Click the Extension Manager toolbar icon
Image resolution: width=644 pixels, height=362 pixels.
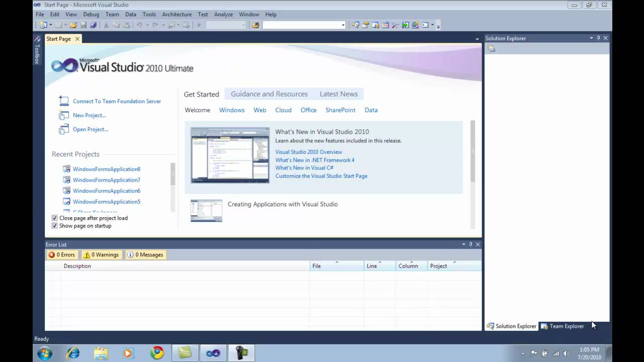415,25
